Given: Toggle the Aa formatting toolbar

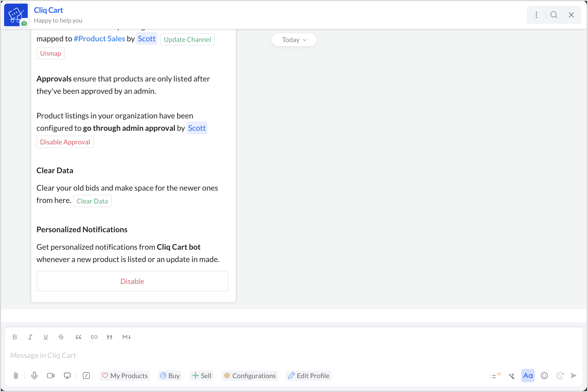Looking at the screenshot, I should click(x=528, y=376).
